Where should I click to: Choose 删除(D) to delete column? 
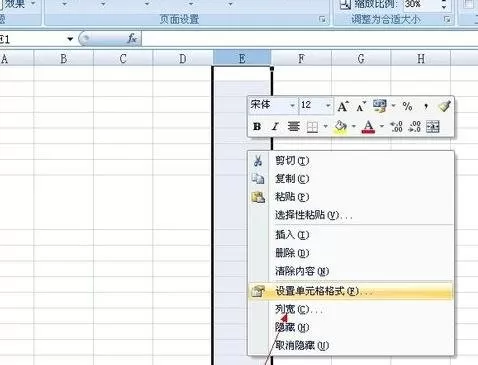[351, 253]
